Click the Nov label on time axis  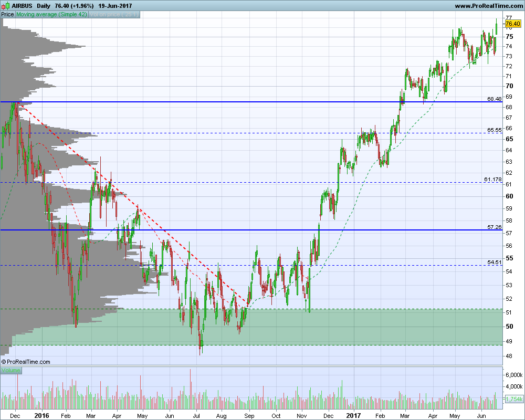(x=302, y=416)
